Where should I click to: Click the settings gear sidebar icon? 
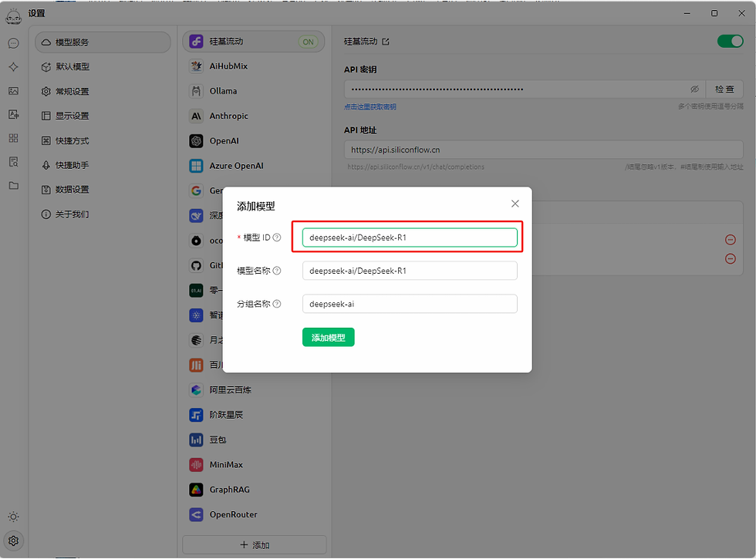[14, 540]
